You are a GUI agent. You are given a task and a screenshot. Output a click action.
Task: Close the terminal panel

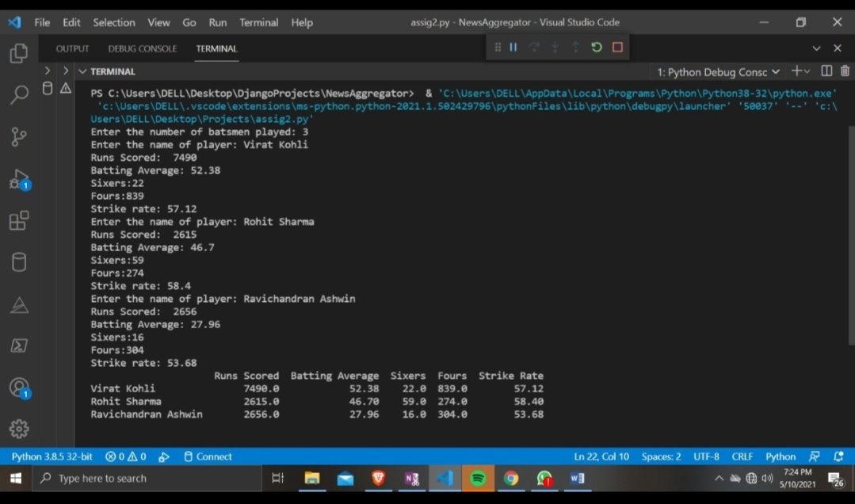[x=838, y=48]
